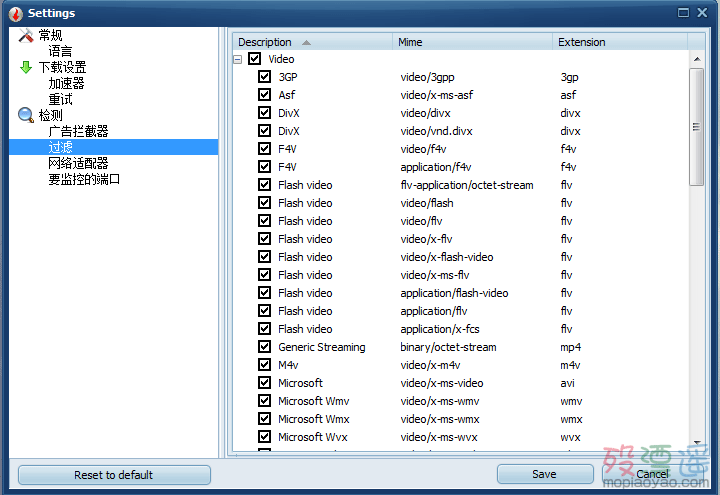Click the General tools icon next to 常规

click(x=26, y=35)
